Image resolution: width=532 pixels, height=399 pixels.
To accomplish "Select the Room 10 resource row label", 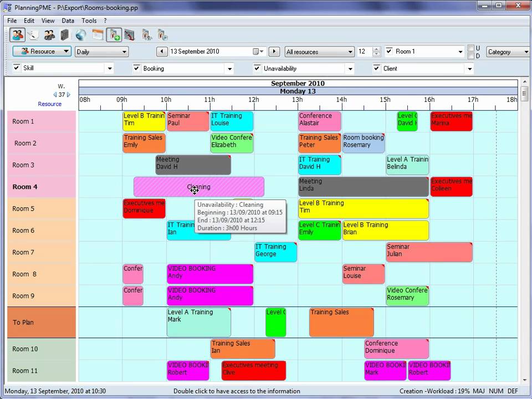I will (42, 349).
